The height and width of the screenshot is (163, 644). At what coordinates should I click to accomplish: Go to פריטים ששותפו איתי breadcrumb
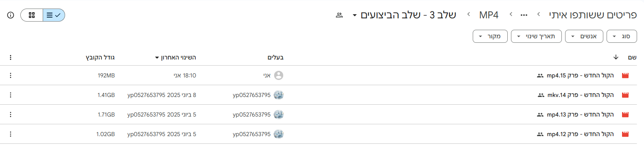click(593, 15)
